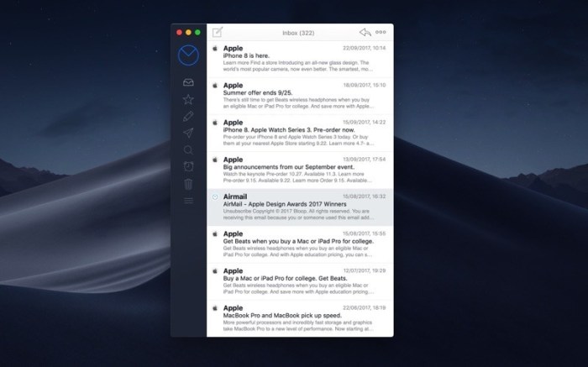This screenshot has width=588, height=367.
Task: Open Drafts via pencil icon
Action: tap(188, 116)
